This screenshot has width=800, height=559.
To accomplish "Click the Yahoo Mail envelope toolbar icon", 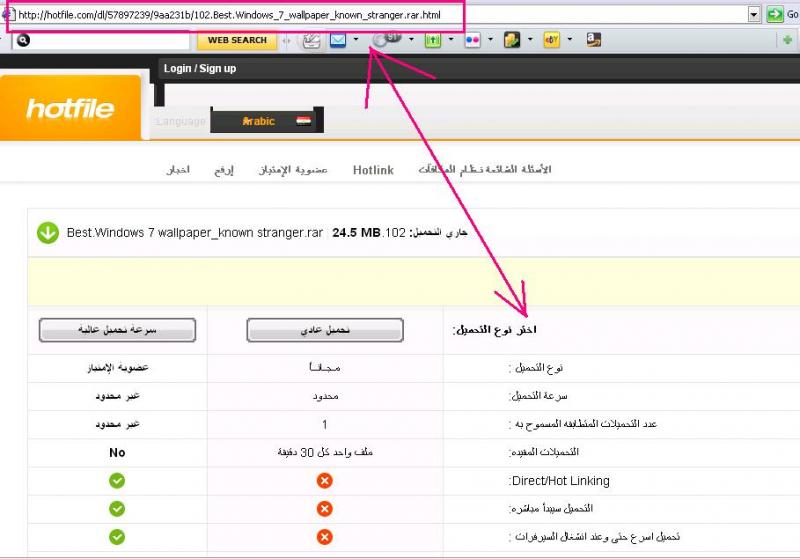I will (x=338, y=40).
